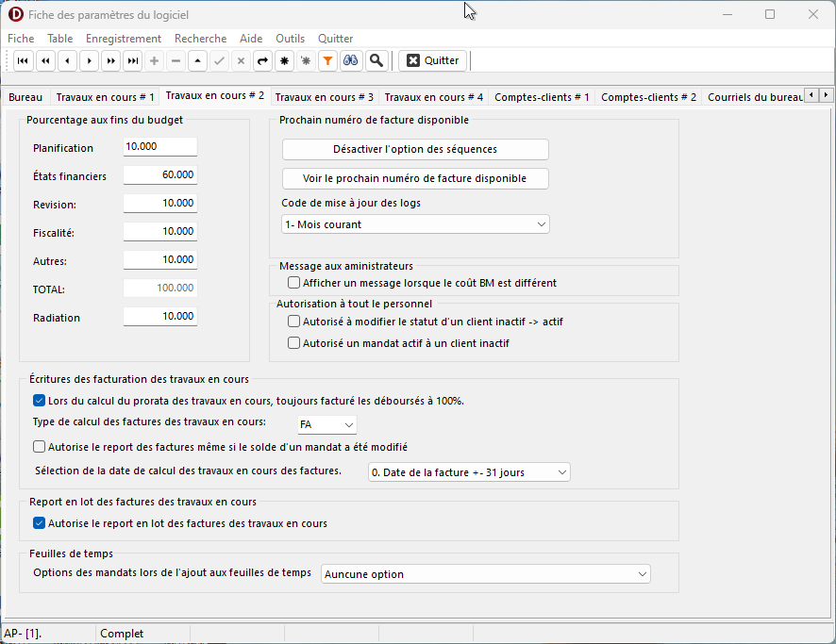Open the Recherche menu
The width and height of the screenshot is (836, 644).
(200, 39)
